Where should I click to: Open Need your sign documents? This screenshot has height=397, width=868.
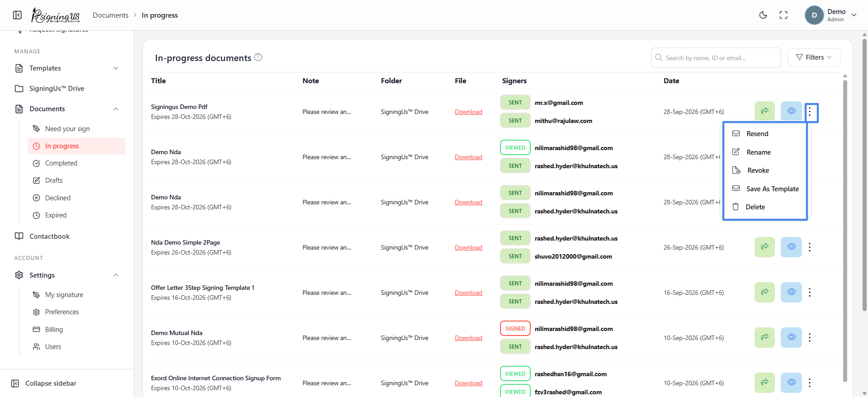click(x=67, y=129)
